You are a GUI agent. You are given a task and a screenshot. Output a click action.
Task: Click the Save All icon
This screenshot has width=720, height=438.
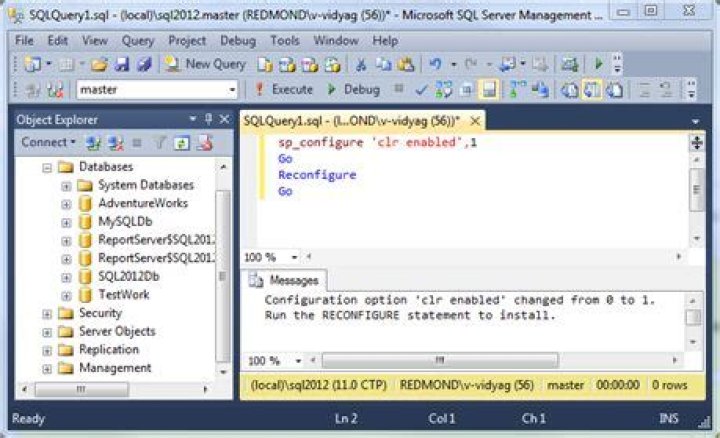(x=144, y=64)
